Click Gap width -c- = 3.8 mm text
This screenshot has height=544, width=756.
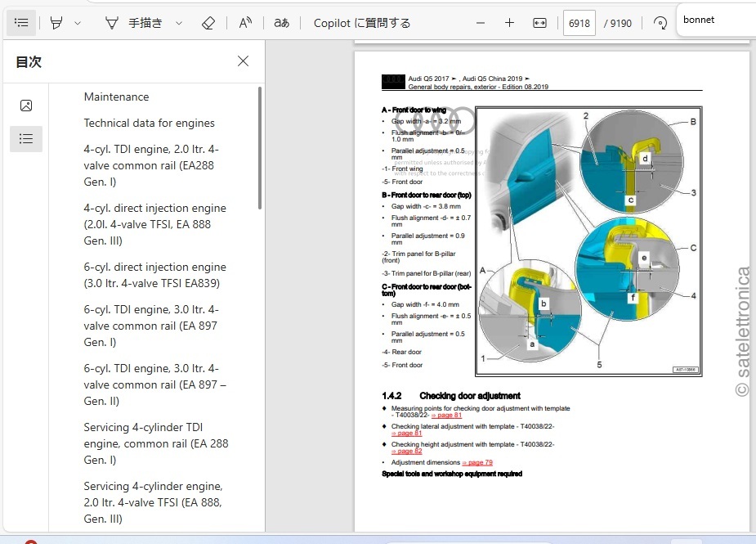coord(426,206)
